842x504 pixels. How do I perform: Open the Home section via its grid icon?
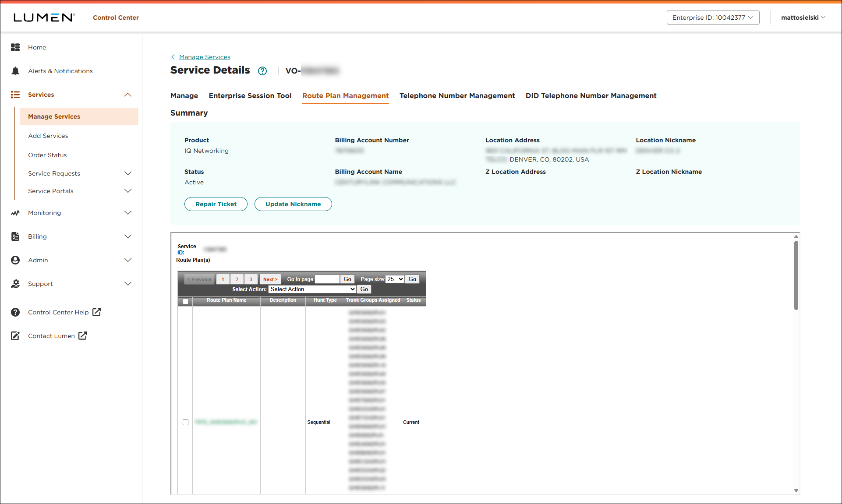click(15, 47)
